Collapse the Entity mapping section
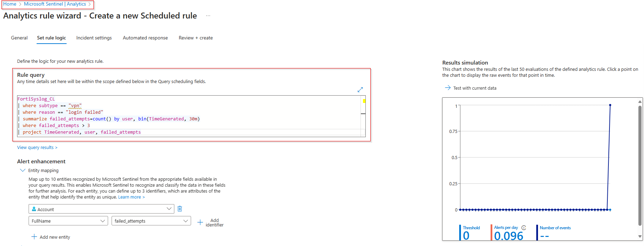This screenshot has height=246, width=644. pyautogui.click(x=23, y=170)
